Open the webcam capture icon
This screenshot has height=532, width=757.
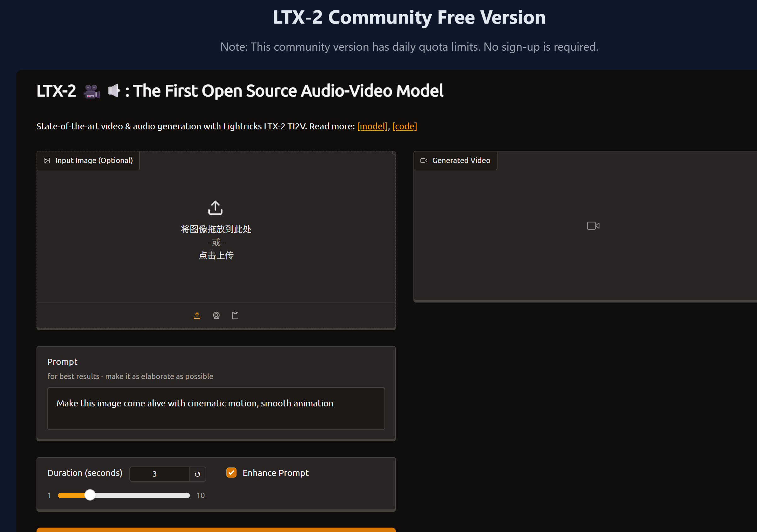coord(216,315)
